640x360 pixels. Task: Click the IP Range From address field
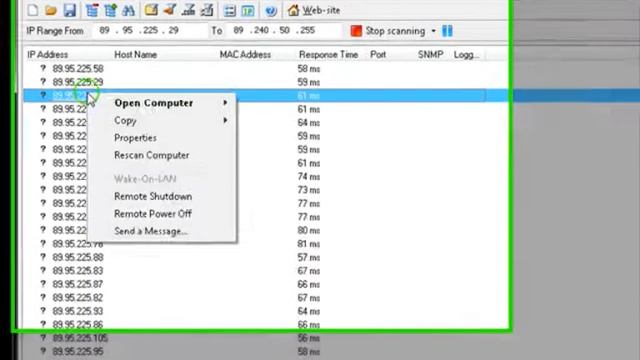149,31
